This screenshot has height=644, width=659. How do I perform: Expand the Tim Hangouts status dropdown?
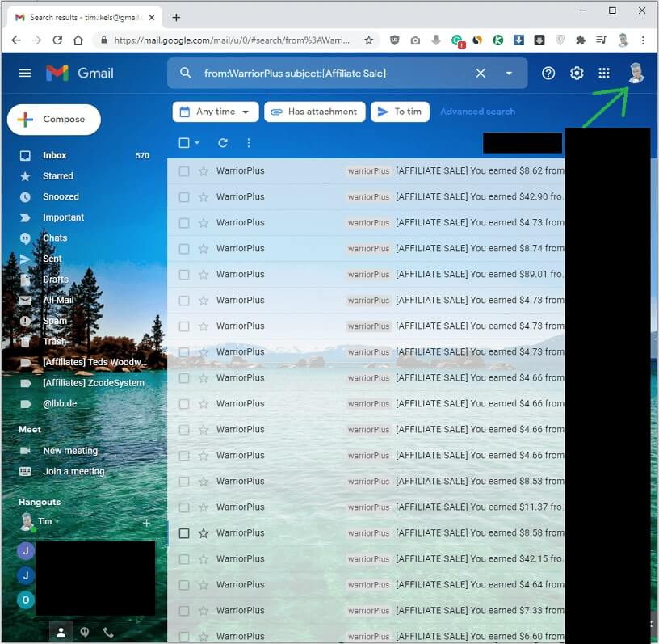pos(57,522)
